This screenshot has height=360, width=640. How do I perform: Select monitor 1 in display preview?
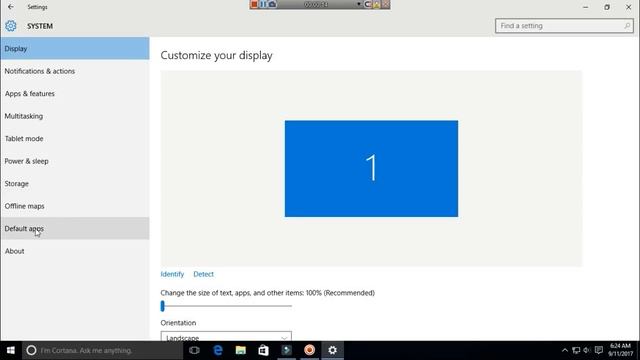click(371, 169)
